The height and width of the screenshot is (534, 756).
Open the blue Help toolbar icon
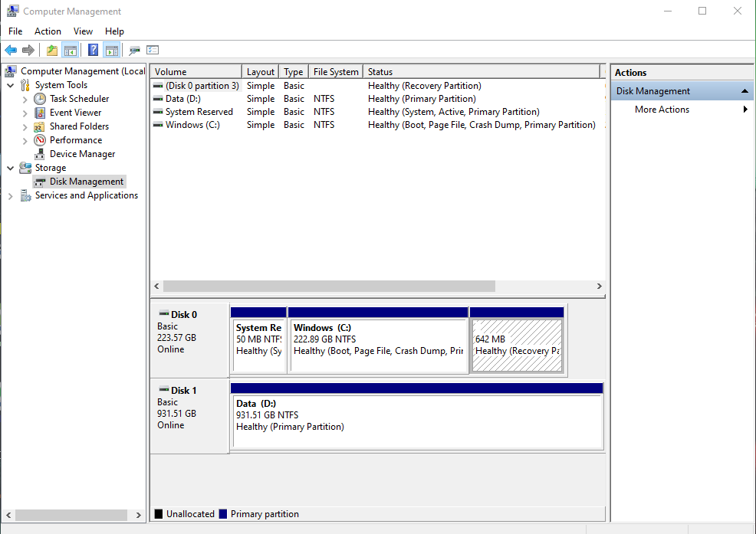(x=93, y=50)
